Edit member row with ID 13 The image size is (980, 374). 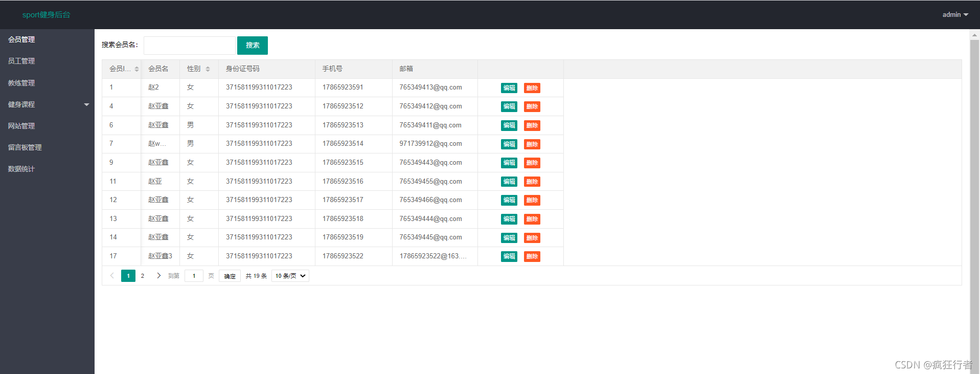coord(509,219)
